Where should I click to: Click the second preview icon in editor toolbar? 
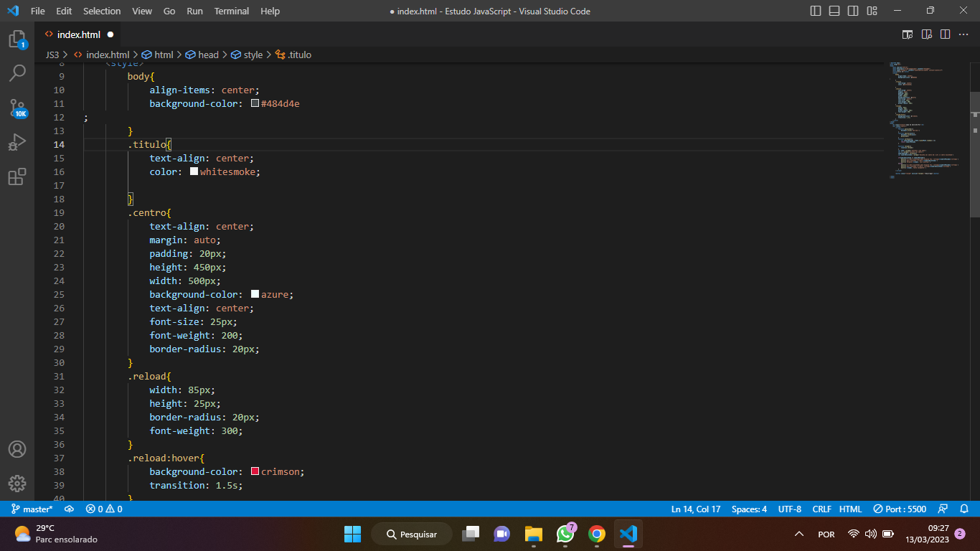(x=926, y=34)
